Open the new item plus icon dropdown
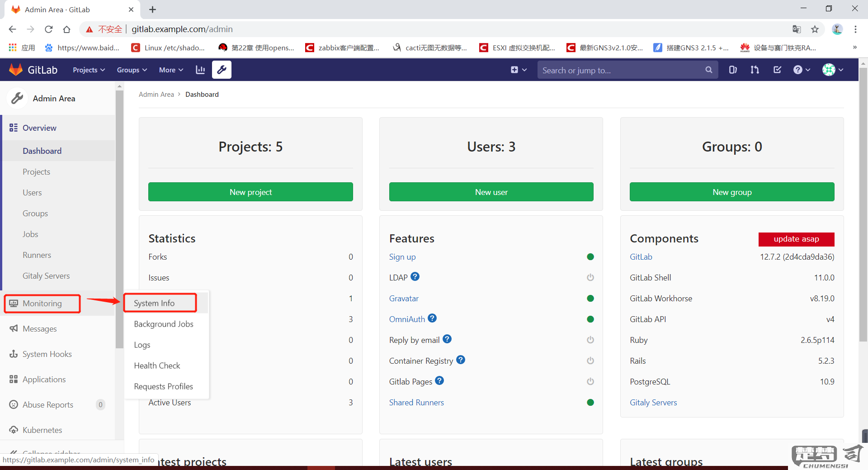868x470 pixels. coord(519,70)
